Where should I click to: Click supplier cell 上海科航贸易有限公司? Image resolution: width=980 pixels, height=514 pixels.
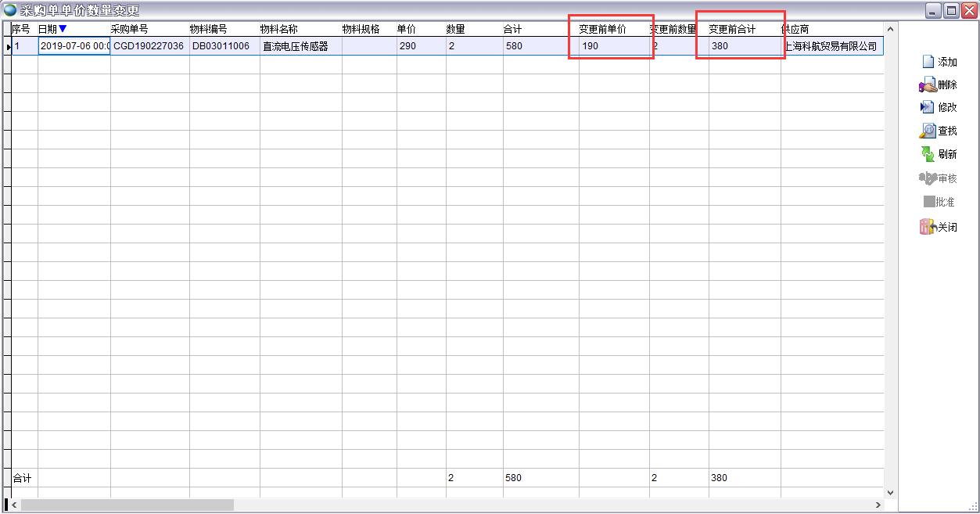point(831,46)
